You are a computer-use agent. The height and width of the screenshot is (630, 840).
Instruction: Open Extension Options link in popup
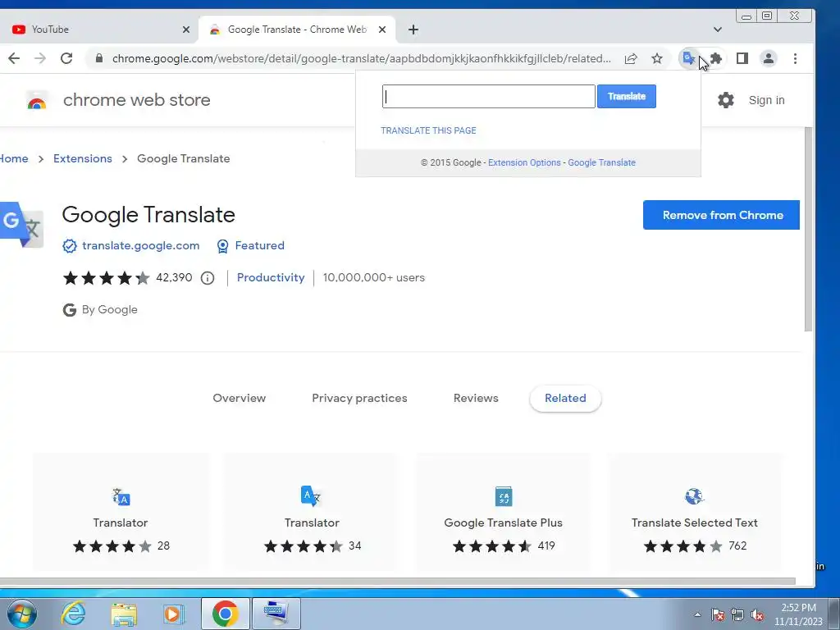click(524, 162)
